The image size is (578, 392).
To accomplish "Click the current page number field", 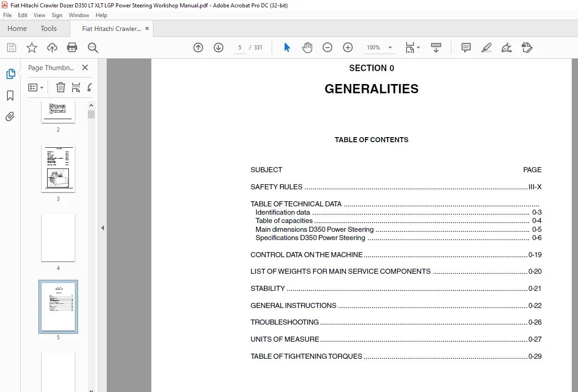I will (x=240, y=48).
